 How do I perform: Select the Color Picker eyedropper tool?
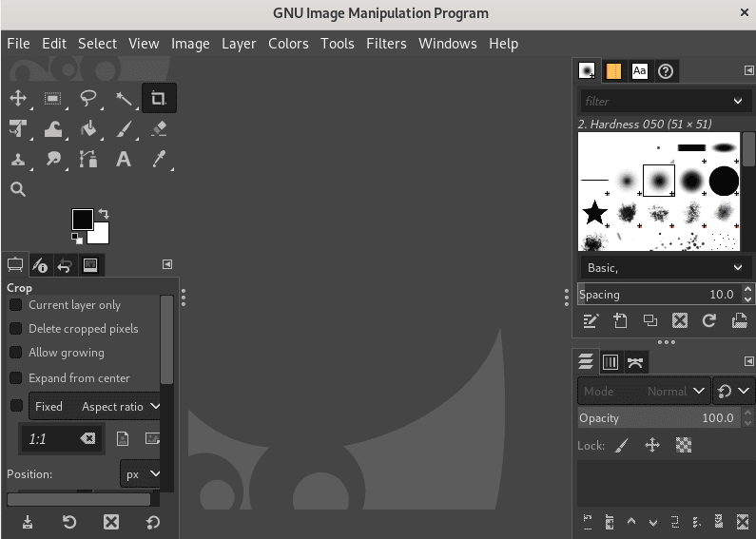coord(159,159)
